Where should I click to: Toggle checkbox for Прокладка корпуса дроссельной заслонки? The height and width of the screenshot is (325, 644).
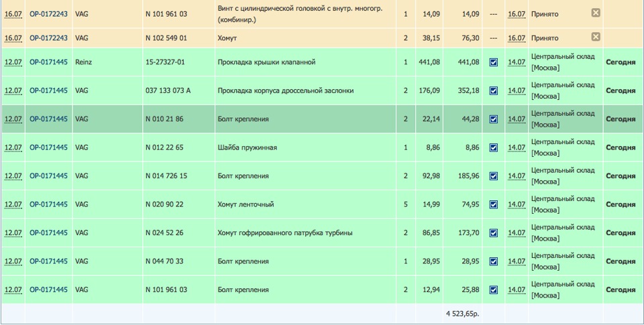(x=494, y=90)
